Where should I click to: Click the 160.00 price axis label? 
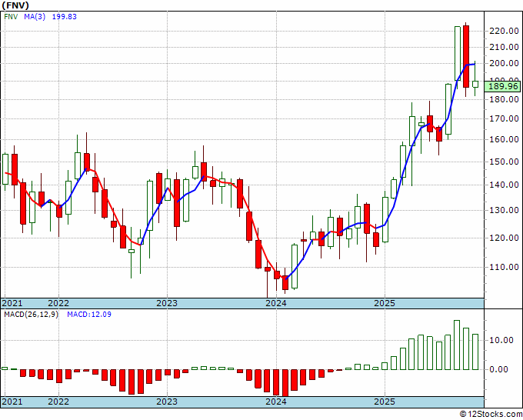504,139
